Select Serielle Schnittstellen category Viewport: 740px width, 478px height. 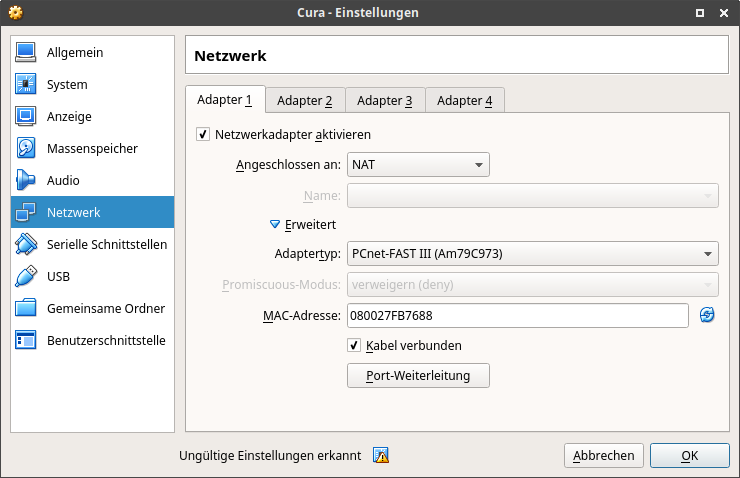pos(92,244)
